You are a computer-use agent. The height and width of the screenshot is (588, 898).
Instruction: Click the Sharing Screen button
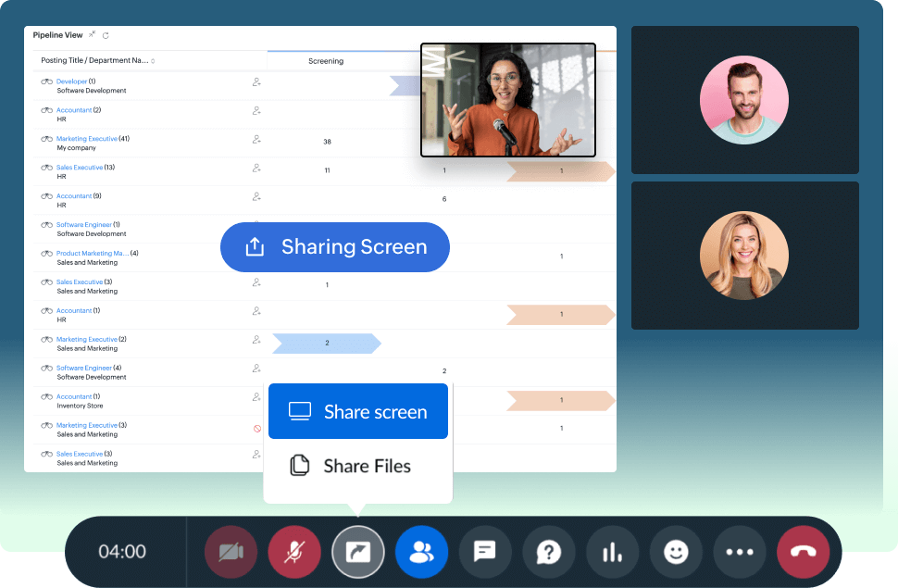pos(334,247)
